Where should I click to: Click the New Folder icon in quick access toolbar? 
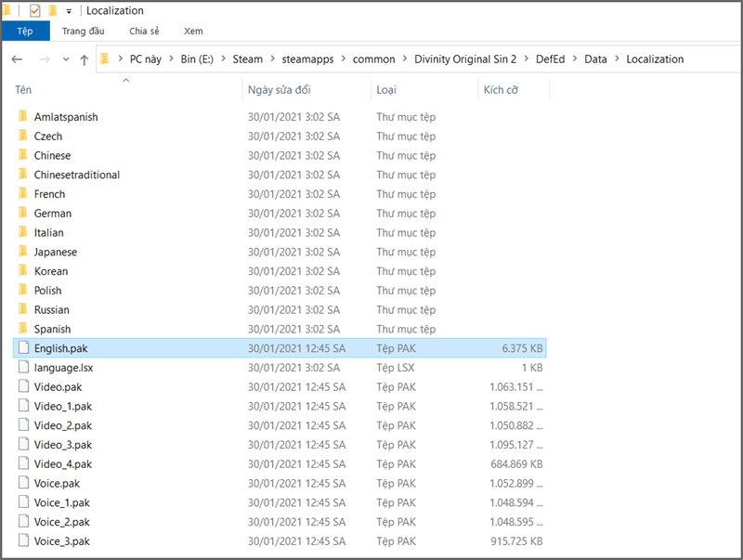click(53, 10)
